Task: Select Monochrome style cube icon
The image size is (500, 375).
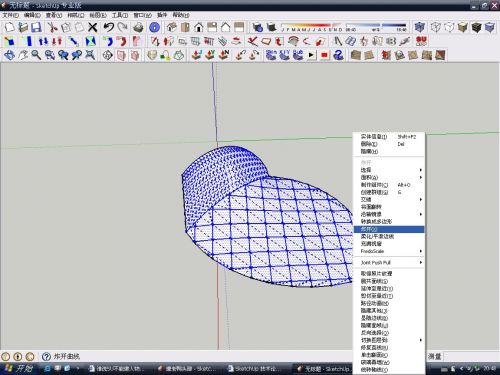Action: tap(490, 27)
